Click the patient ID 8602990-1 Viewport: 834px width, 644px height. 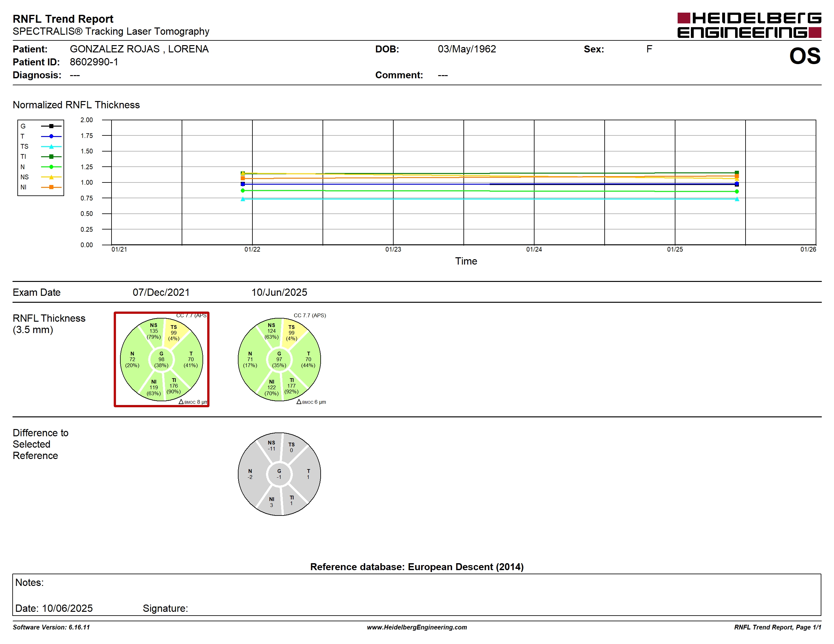coord(94,62)
